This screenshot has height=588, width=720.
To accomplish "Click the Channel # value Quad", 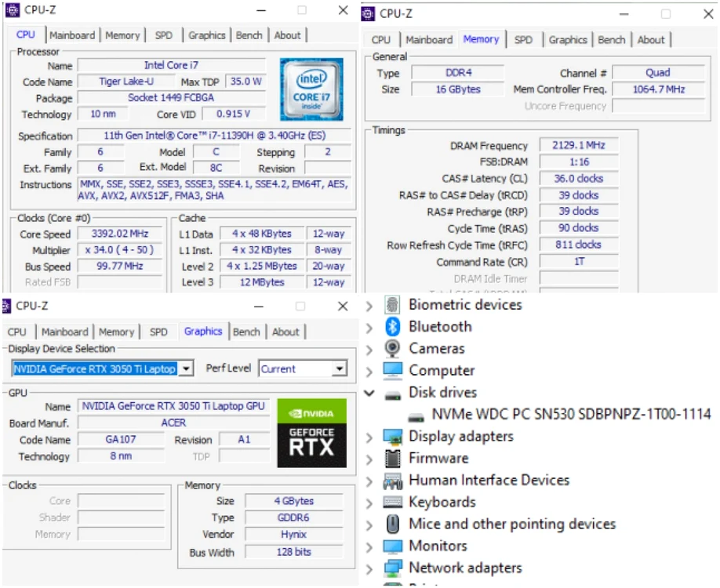I will tap(658, 73).
